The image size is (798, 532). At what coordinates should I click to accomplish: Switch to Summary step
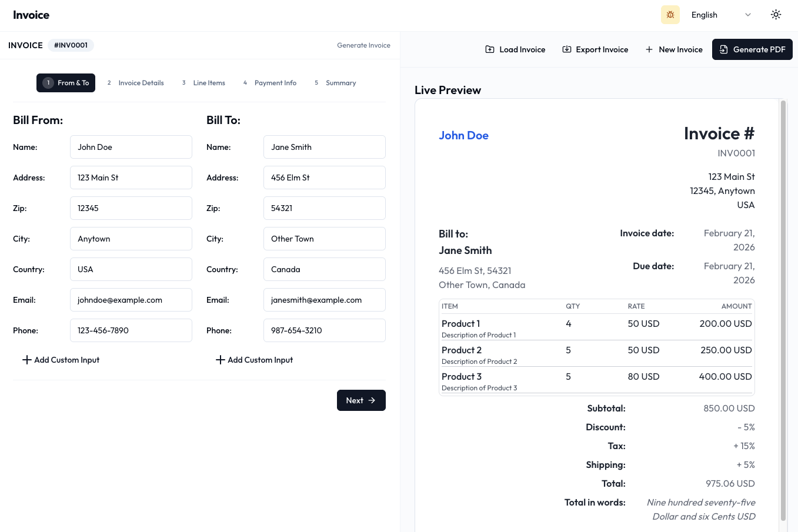[335, 83]
